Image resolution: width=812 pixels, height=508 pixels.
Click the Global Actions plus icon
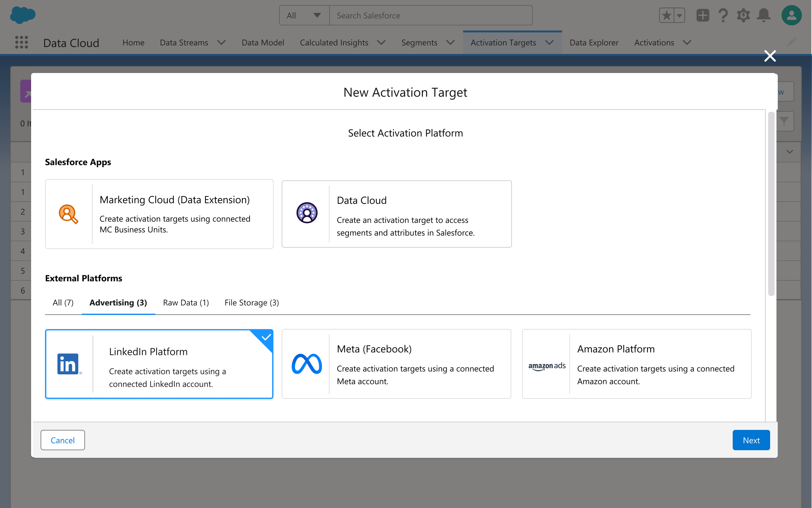703,16
